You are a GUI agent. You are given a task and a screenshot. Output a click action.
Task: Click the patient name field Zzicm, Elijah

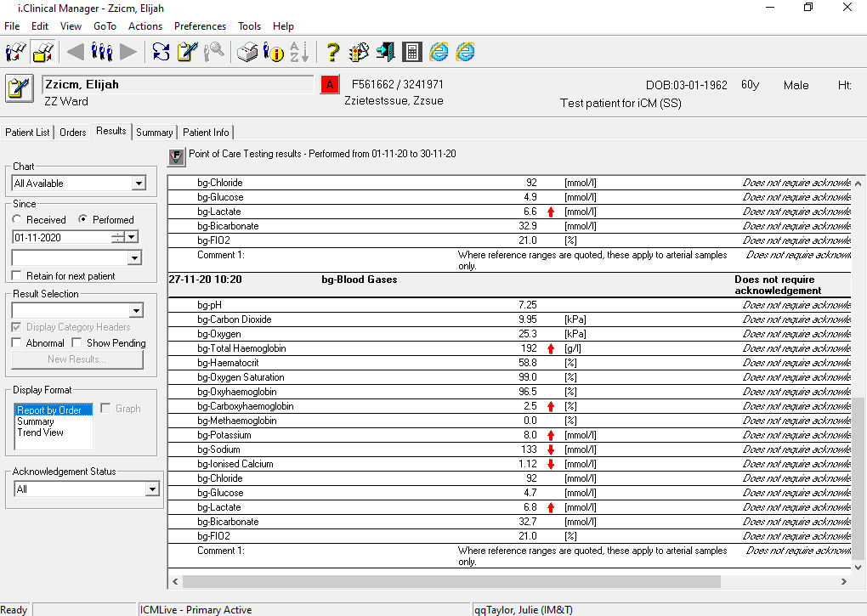pos(178,84)
